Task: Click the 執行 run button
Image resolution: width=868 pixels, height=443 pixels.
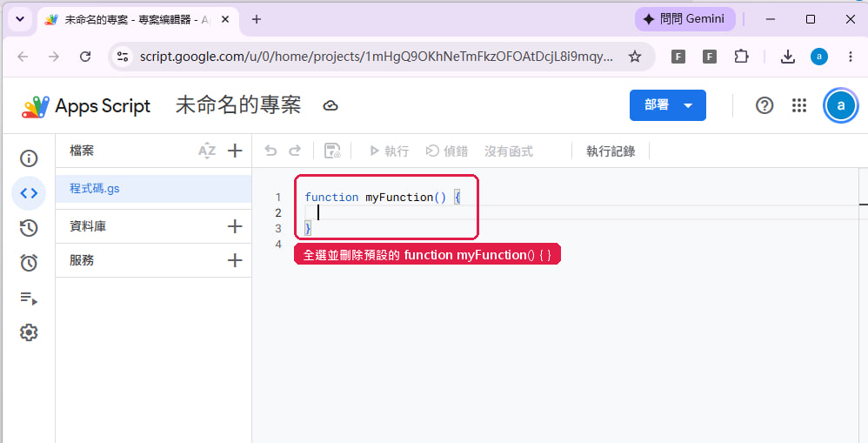Action: [389, 151]
